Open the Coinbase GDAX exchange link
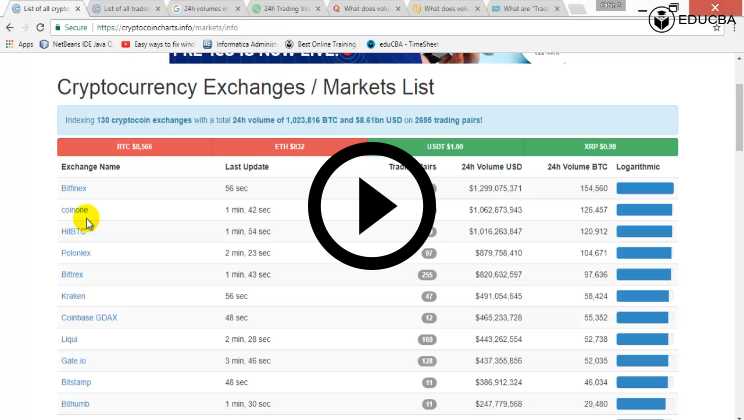This screenshot has height=420, width=744. (89, 317)
